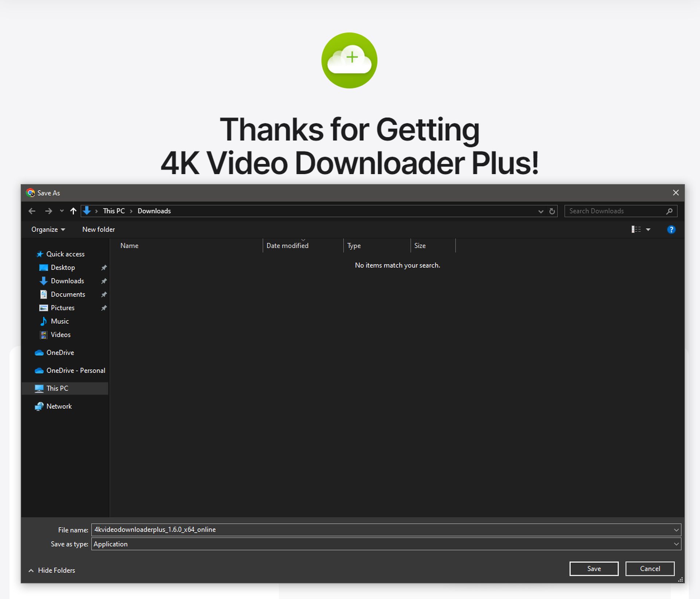The height and width of the screenshot is (599, 700).
Task: Click the Chrome icon in Save As title bar
Action: pos(31,193)
